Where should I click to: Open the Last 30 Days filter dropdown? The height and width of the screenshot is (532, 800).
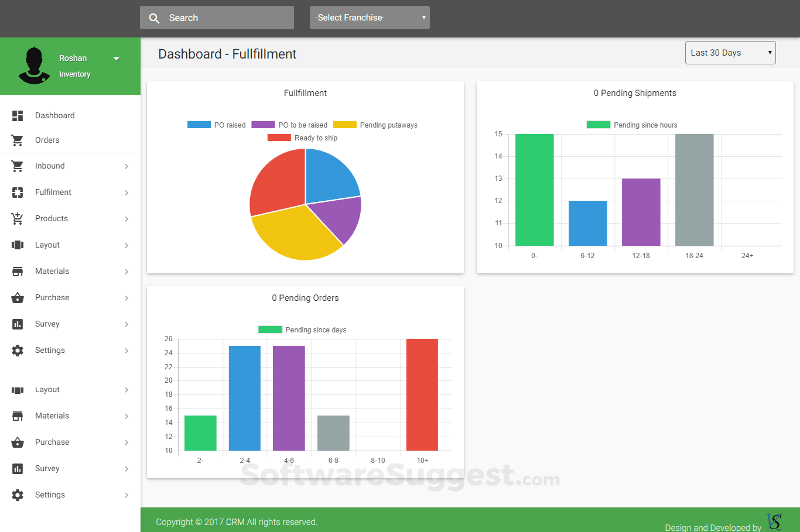[730, 52]
